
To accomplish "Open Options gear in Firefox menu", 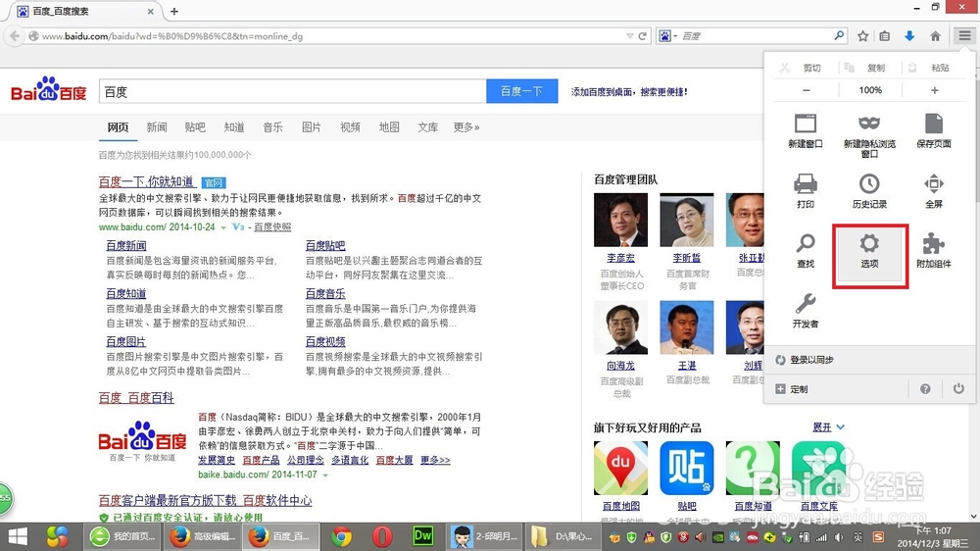I will click(869, 251).
